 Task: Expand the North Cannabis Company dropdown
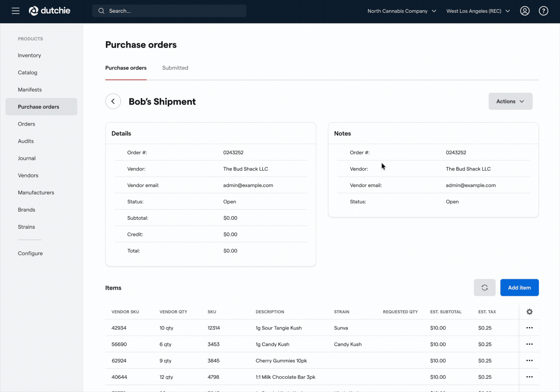click(402, 11)
